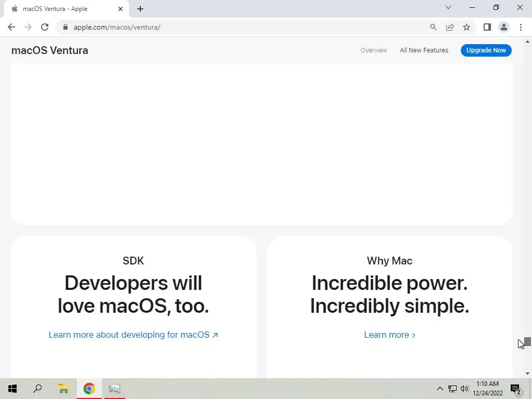Restore down the Chrome window
The width and height of the screenshot is (532, 399).
tap(496, 7)
